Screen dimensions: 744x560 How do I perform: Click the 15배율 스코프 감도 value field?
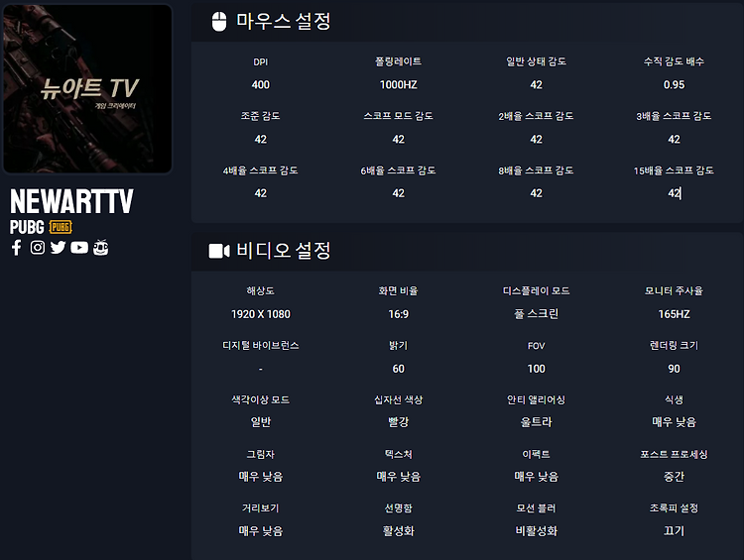(x=675, y=193)
